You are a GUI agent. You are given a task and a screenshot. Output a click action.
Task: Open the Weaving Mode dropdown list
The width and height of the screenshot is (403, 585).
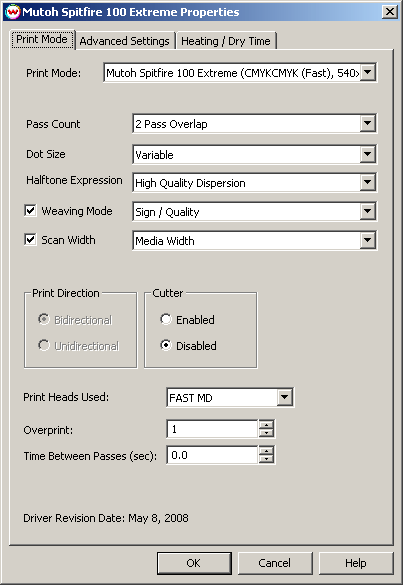[368, 212]
